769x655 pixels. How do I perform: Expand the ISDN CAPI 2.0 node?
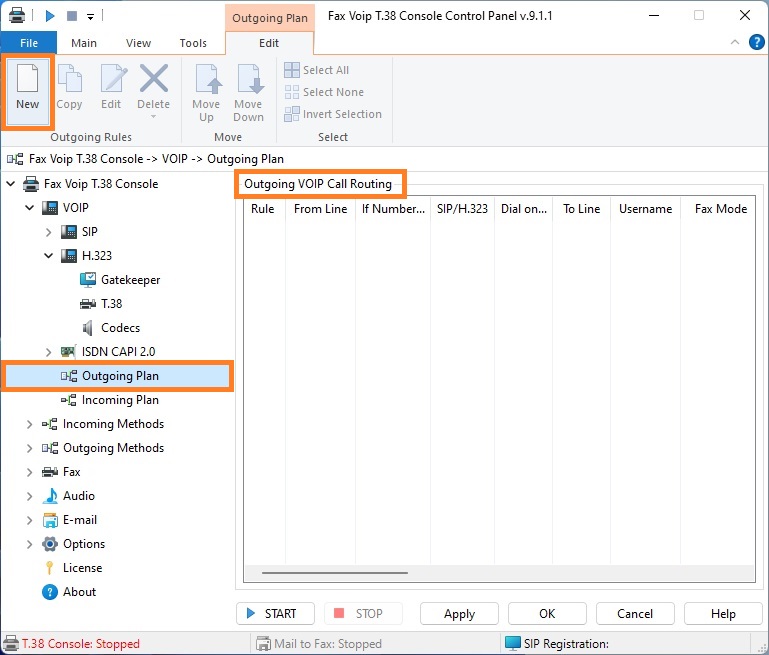click(x=49, y=352)
